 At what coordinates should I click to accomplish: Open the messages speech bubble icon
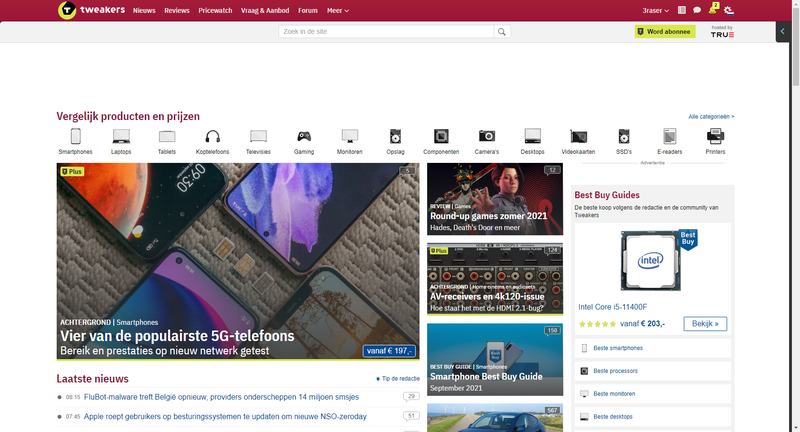pos(697,10)
